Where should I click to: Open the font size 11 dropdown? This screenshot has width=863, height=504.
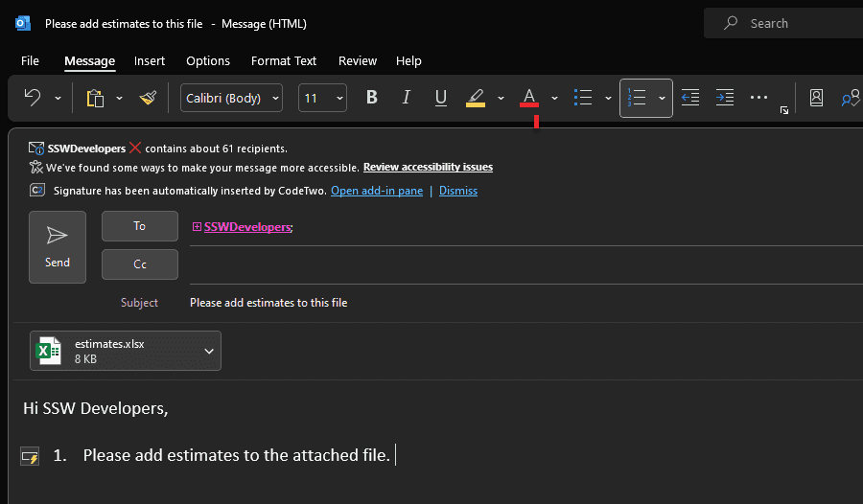pos(322,98)
